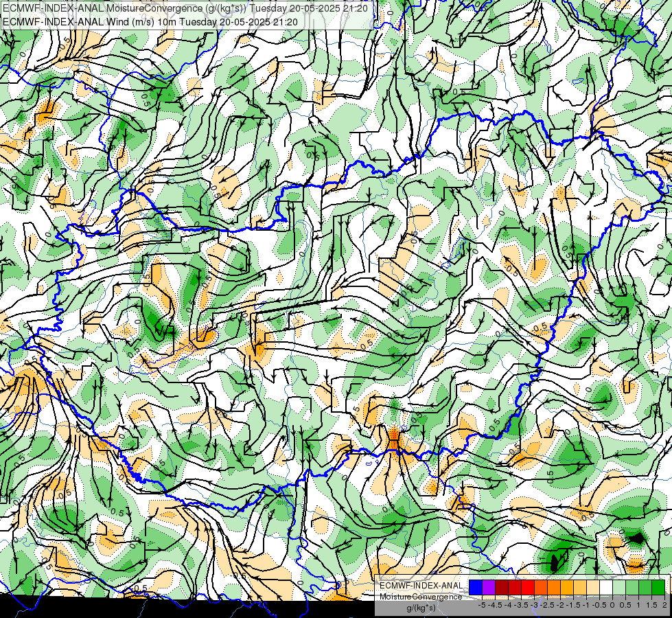
Task: Click the legend tick value -5
Action: pos(482,605)
